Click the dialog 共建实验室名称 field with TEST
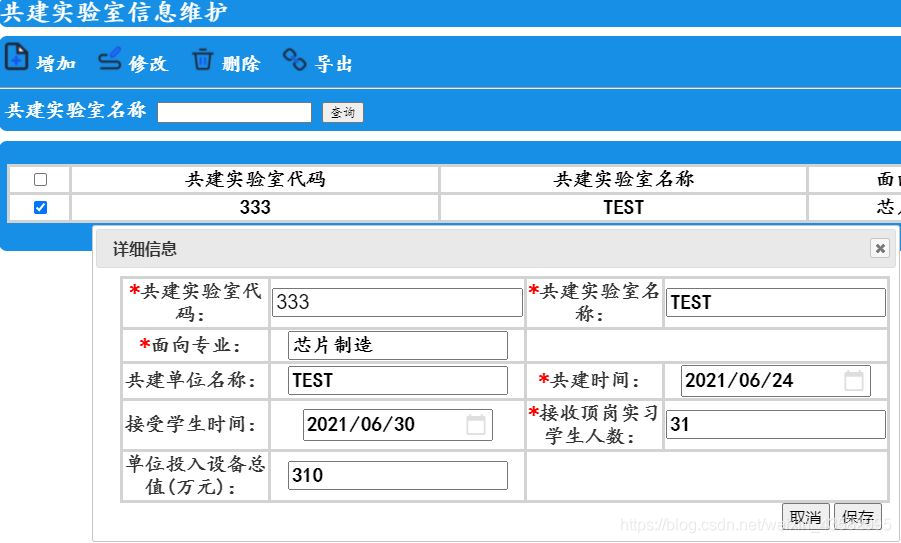This screenshot has width=901, height=543. tap(776, 302)
